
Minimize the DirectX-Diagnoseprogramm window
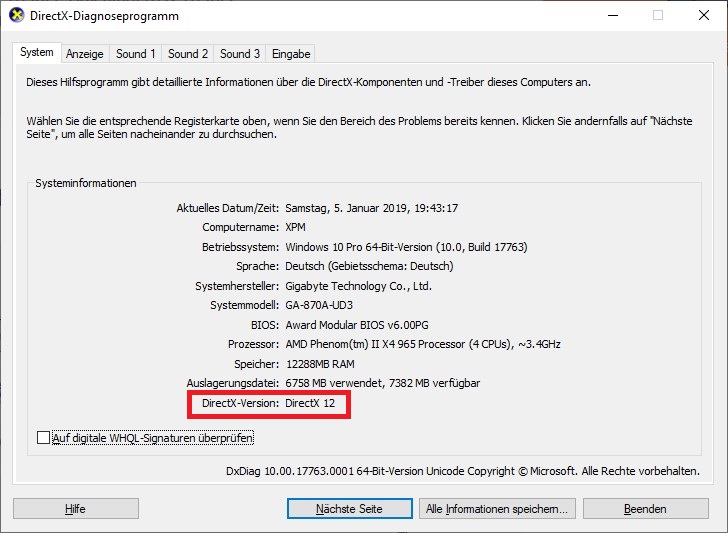pyautogui.click(x=613, y=15)
